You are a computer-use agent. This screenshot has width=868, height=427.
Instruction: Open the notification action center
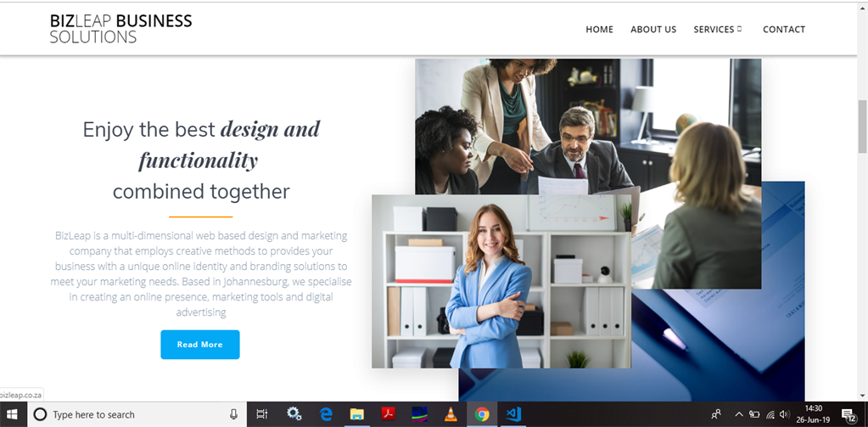[x=848, y=414]
